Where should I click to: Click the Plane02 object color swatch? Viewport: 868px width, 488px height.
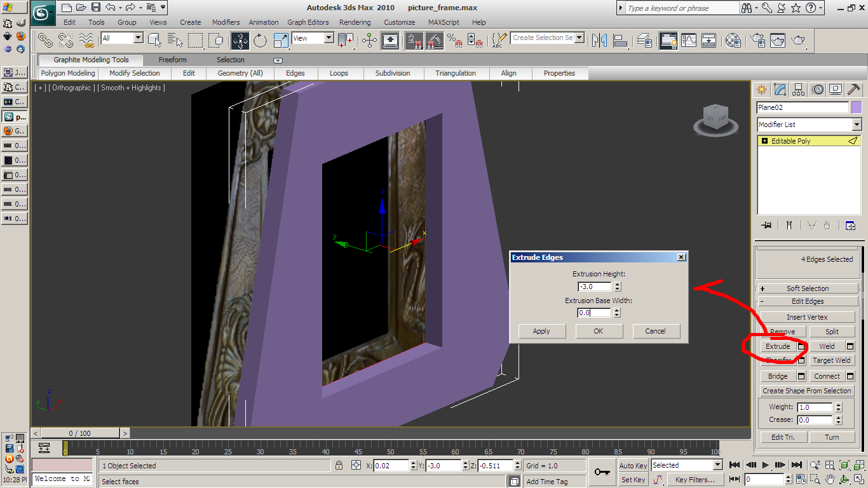click(x=857, y=107)
